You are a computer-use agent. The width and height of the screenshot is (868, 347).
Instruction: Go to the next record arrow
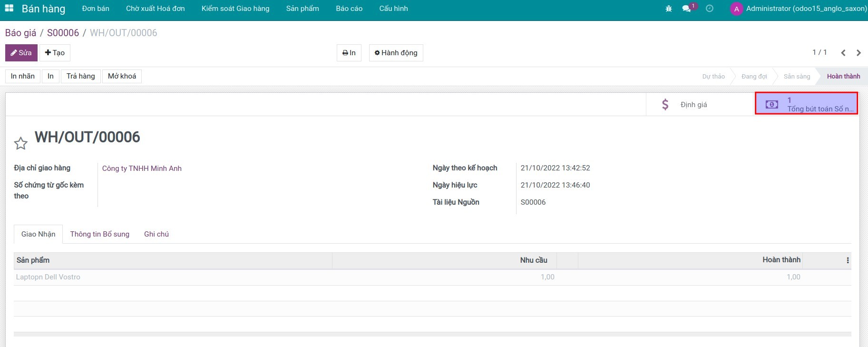[x=858, y=53]
